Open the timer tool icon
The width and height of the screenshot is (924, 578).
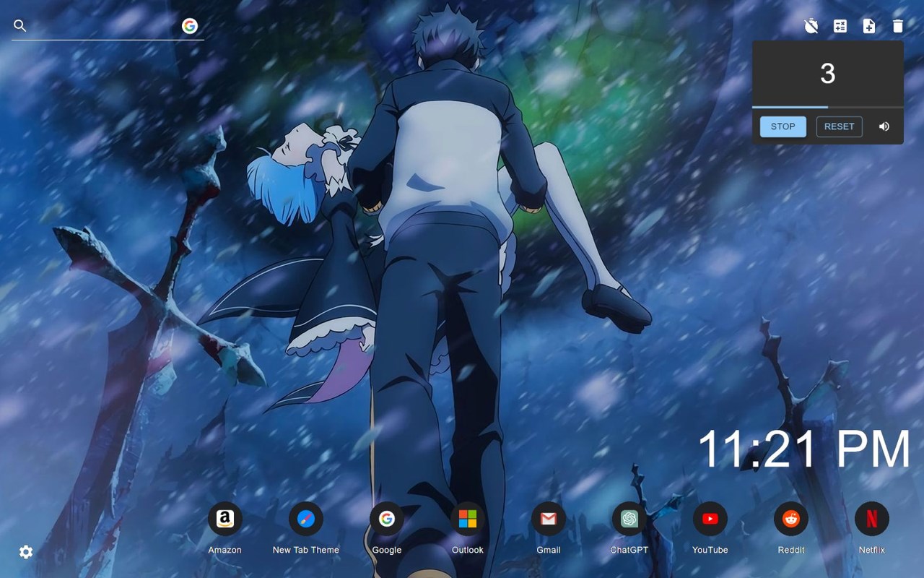pyautogui.click(x=811, y=26)
